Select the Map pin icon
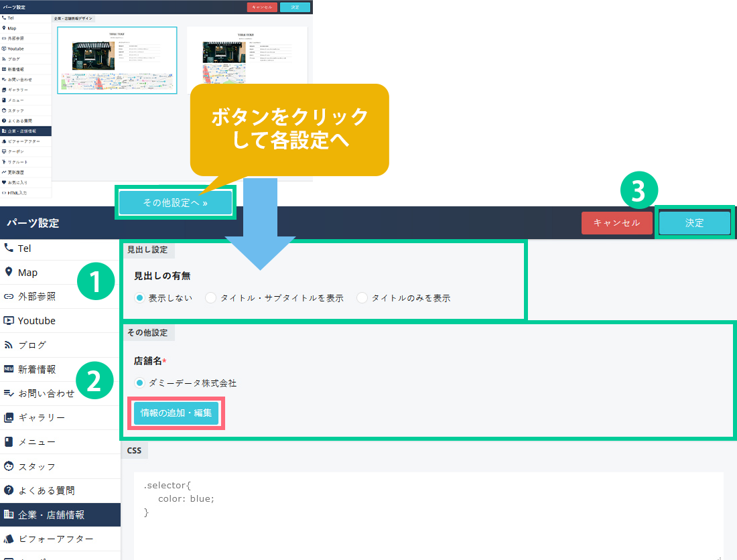The width and height of the screenshot is (737, 560). point(9,272)
